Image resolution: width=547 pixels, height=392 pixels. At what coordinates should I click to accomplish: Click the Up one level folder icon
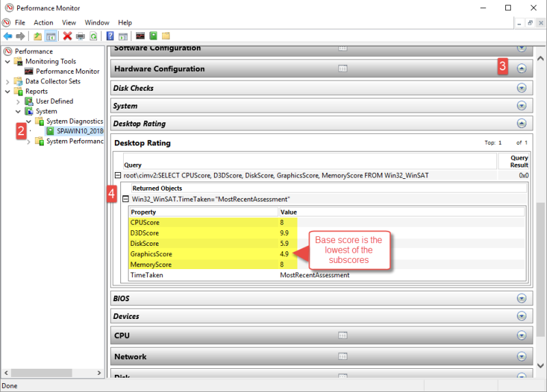pos(38,36)
